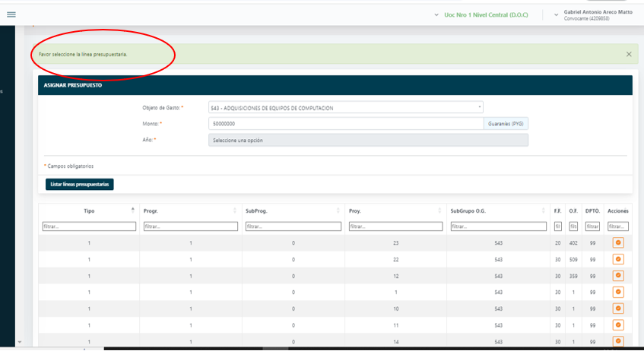Viewport: 644px width, 351px height.
Task: Choose action icon for row Proy. 14
Action: pyautogui.click(x=618, y=340)
